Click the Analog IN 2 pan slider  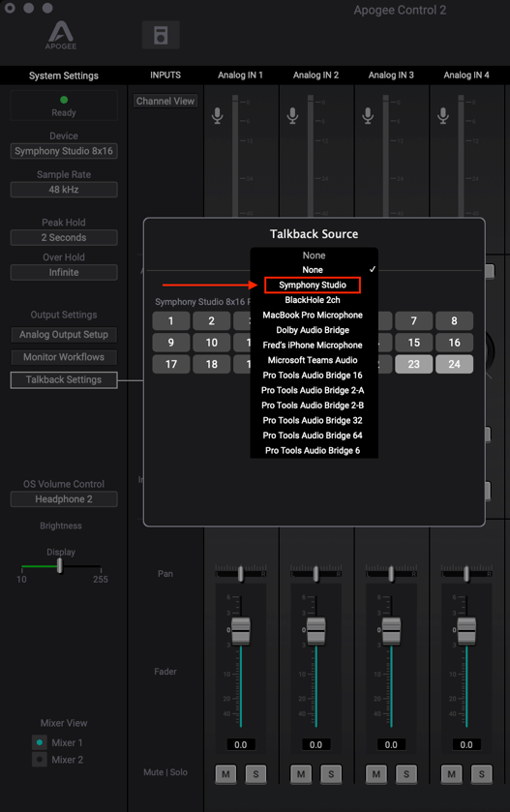click(315, 573)
